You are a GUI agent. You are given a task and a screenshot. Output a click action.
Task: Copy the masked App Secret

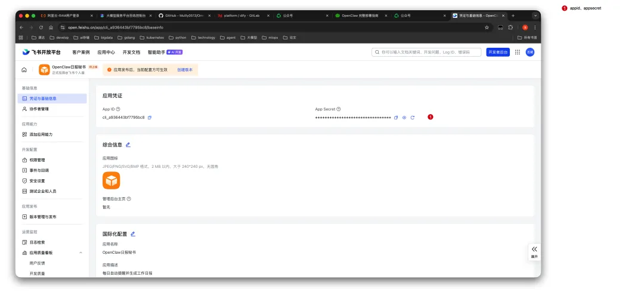pyautogui.click(x=396, y=118)
